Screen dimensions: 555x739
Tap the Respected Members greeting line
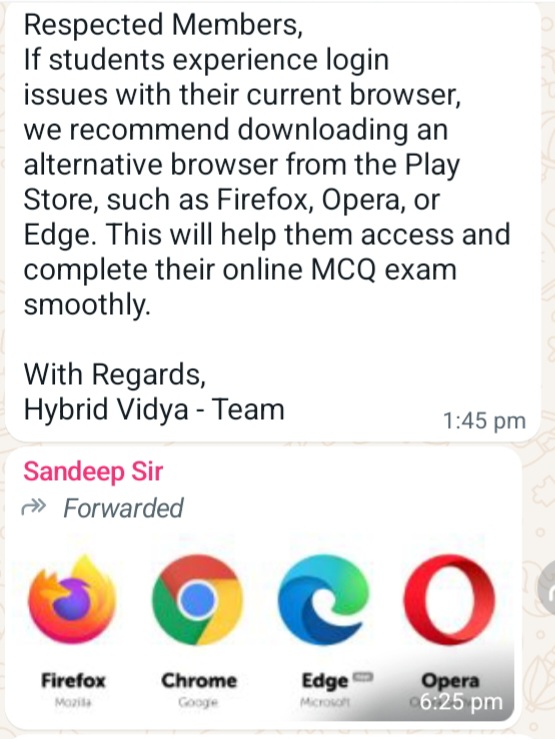(163, 25)
